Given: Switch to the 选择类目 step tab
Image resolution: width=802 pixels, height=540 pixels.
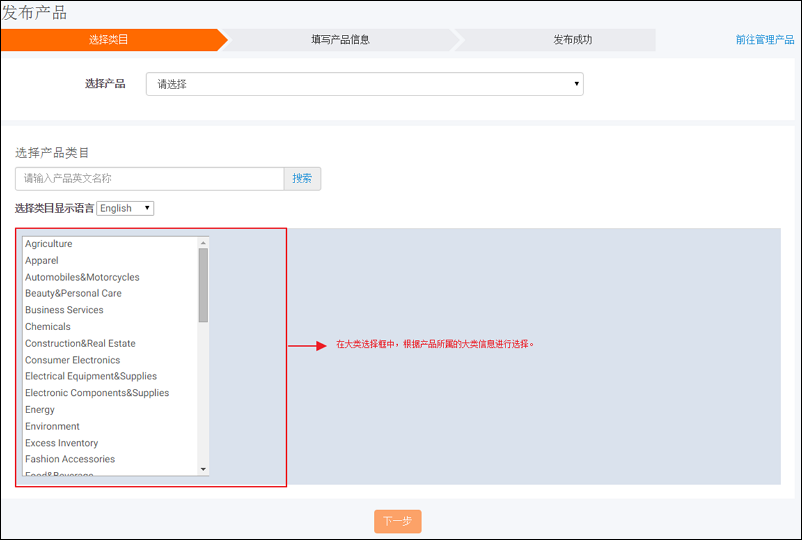Looking at the screenshot, I should 109,40.
